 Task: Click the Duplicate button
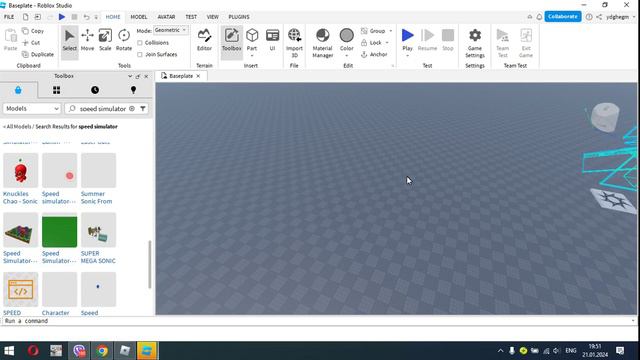pyautogui.click(x=38, y=54)
